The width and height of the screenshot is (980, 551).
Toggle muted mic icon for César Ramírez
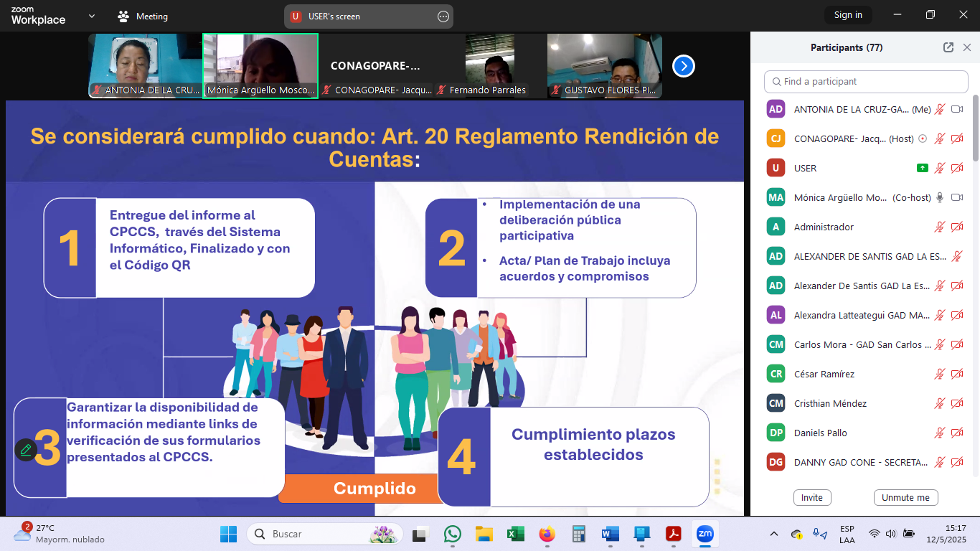coord(939,375)
